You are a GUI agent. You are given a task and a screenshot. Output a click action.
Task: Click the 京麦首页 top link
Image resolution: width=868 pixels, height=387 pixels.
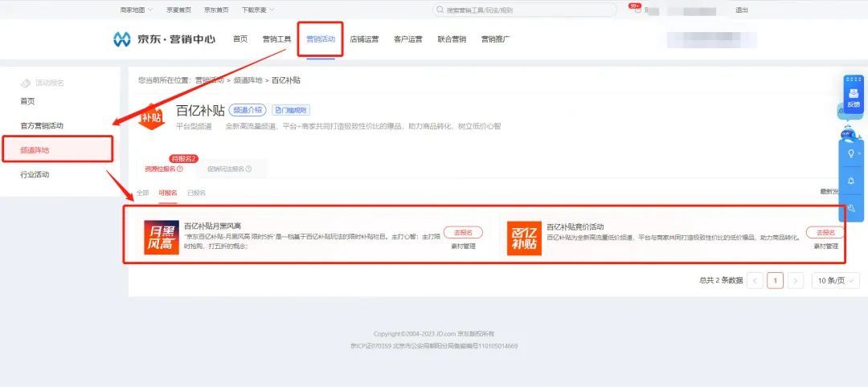coord(178,10)
